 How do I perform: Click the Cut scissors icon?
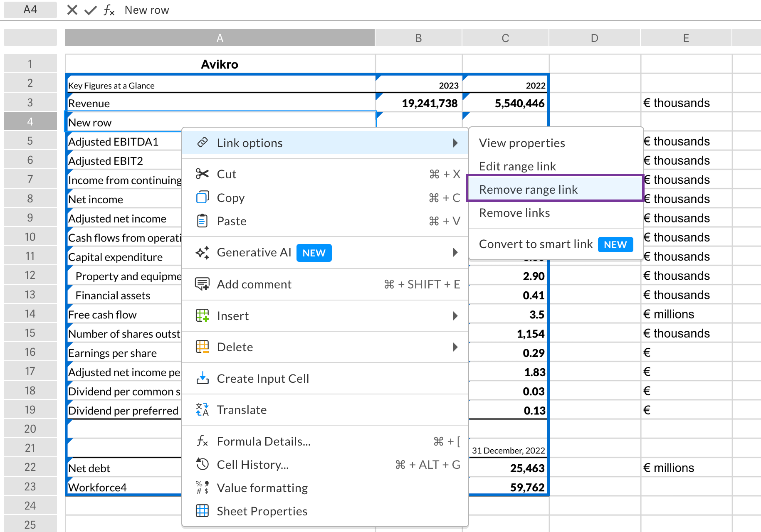[203, 174]
